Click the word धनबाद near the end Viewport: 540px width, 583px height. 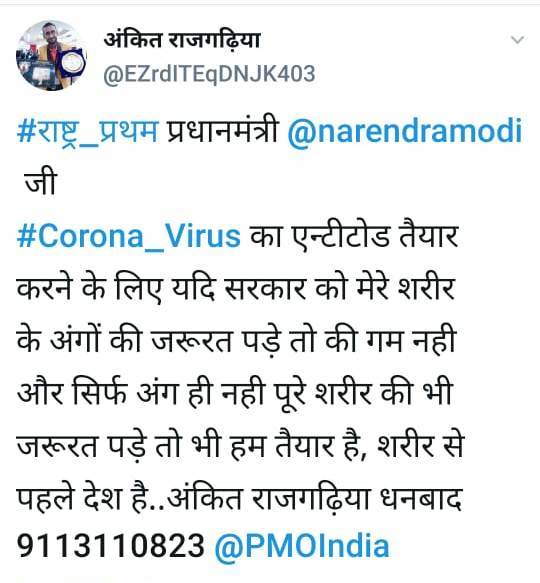pyautogui.click(x=421, y=496)
